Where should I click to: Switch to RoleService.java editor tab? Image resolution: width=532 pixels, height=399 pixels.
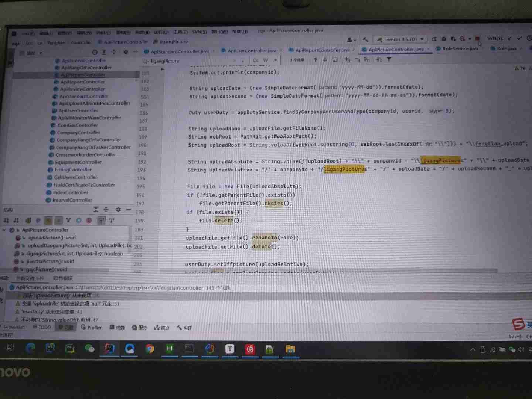click(x=460, y=49)
